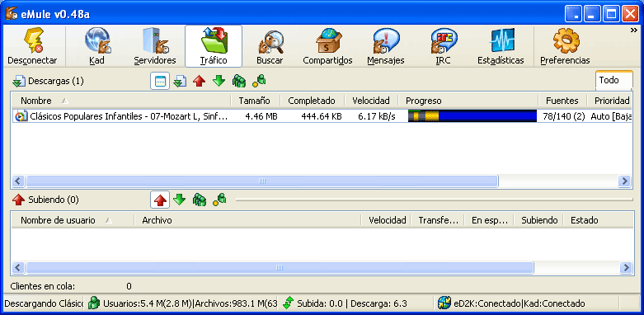The width and height of the screenshot is (644, 315).
Task: Sort uploads by Transfe... column
Action: pyautogui.click(x=438, y=220)
